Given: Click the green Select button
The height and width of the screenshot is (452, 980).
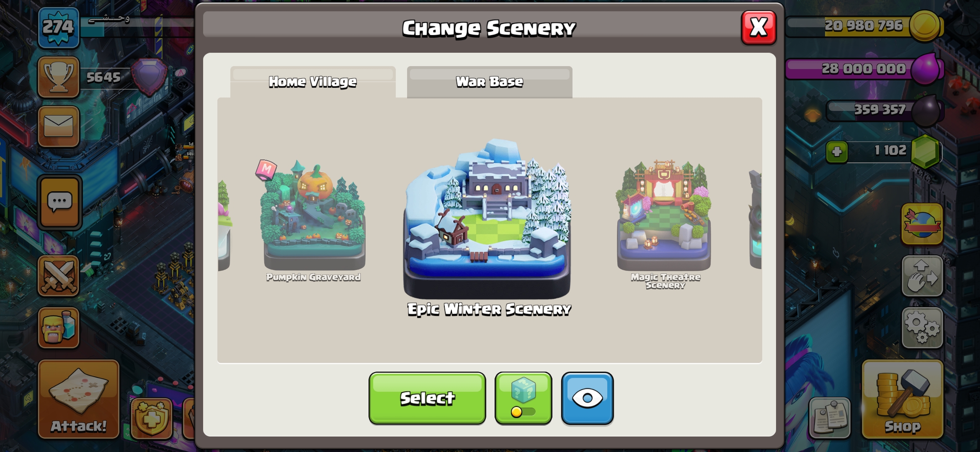Looking at the screenshot, I should pyautogui.click(x=427, y=398).
